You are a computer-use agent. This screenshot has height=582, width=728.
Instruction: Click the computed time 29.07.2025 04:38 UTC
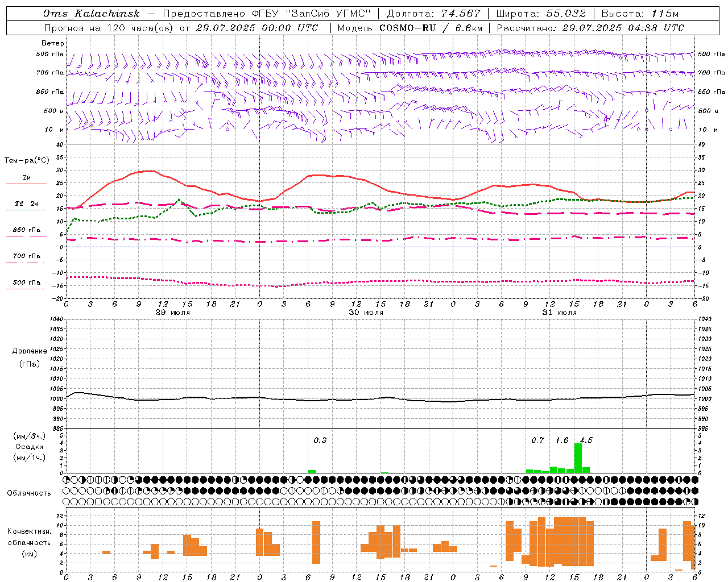623,28
